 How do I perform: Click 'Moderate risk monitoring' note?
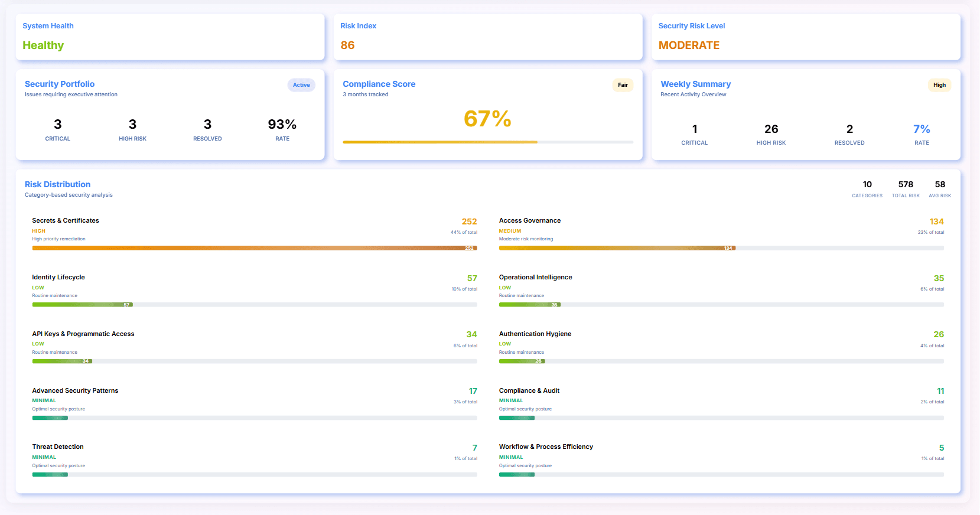[x=526, y=239]
